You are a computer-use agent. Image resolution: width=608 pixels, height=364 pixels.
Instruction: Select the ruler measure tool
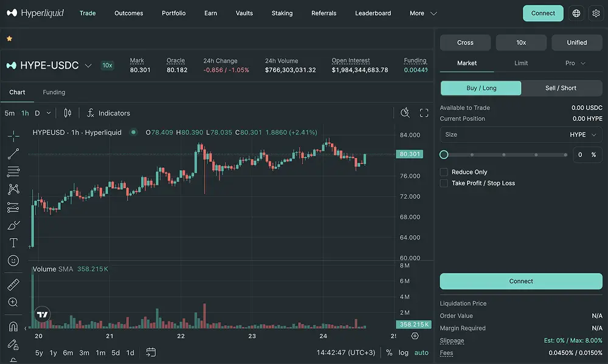coord(13,284)
